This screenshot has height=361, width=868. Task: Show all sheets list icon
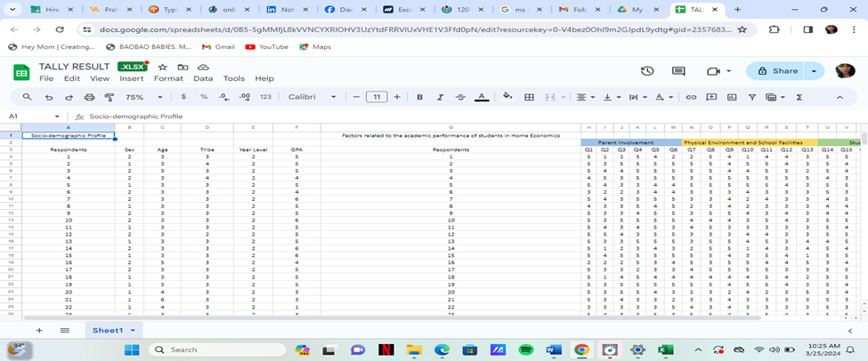coord(65,330)
